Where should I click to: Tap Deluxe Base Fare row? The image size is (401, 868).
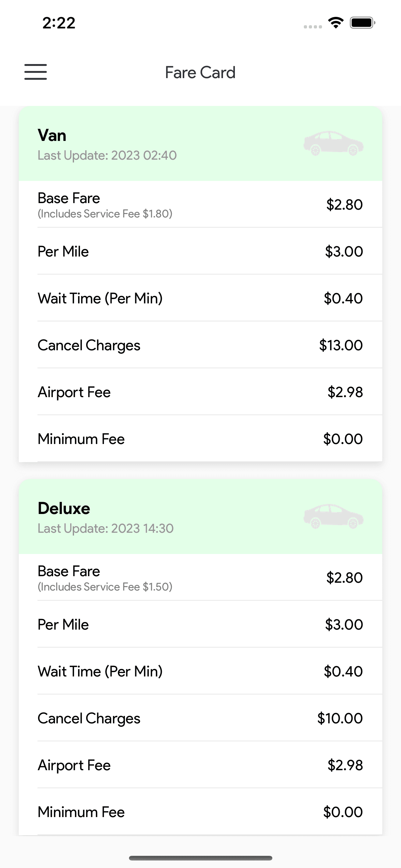coord(200,577)
